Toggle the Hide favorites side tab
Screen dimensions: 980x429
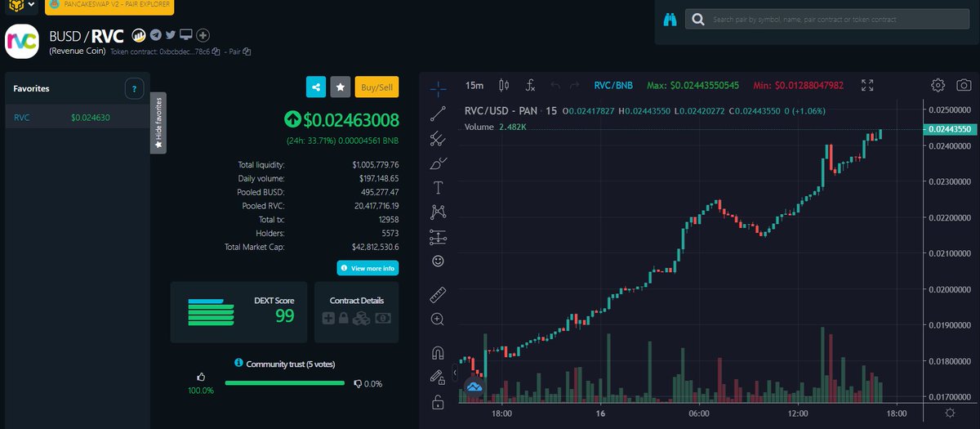[x=158, y=123]
